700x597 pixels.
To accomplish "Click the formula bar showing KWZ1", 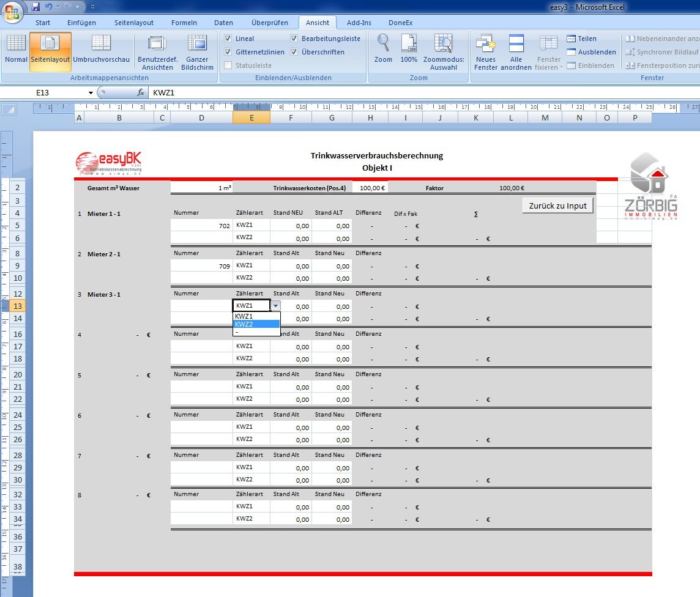I will (x=424, y=93).
